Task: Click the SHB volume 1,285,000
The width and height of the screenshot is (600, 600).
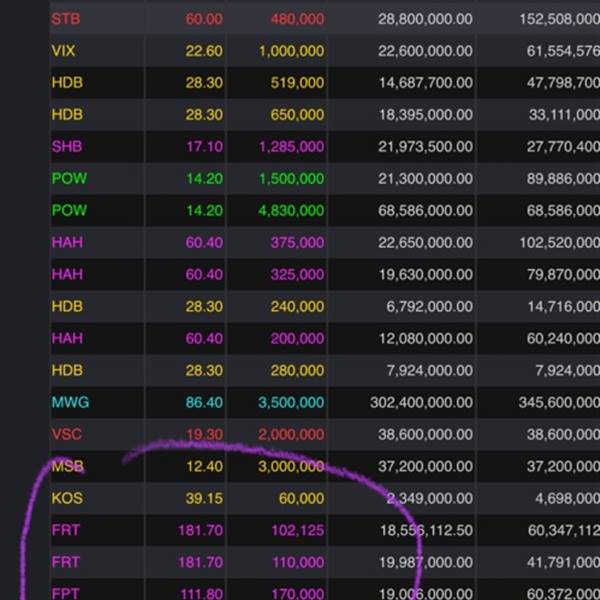Action: click(x=291, y=147)
